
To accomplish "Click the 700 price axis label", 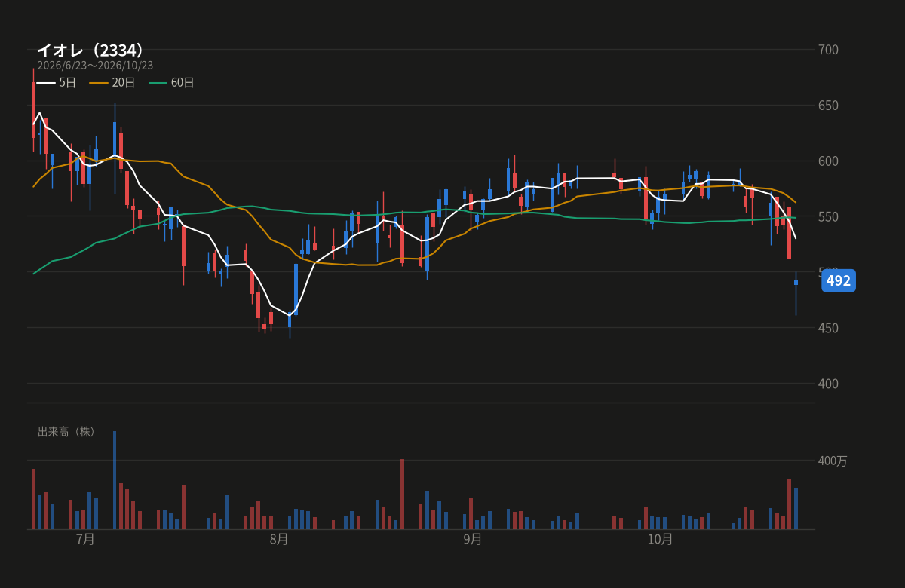I will pyautogui.click(x=828, y=50).
